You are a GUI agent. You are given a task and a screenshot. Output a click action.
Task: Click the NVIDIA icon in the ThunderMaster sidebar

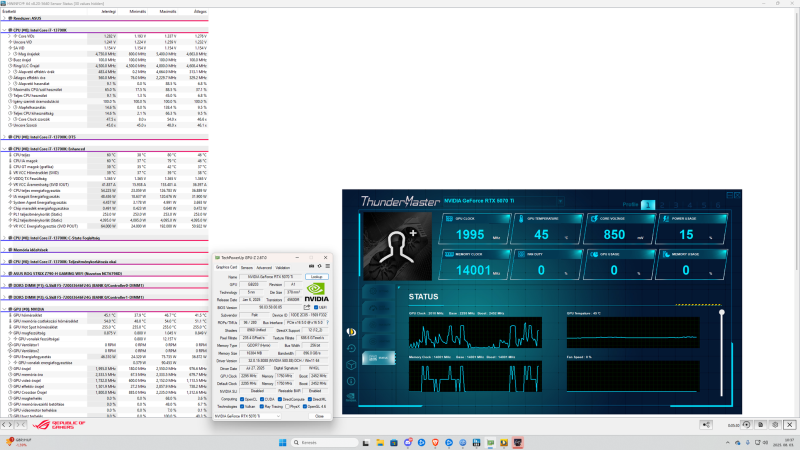click(351, 396)
